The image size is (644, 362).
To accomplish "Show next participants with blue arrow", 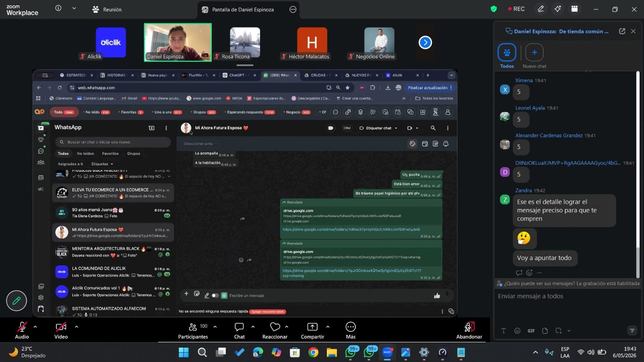I will point(425,42).
